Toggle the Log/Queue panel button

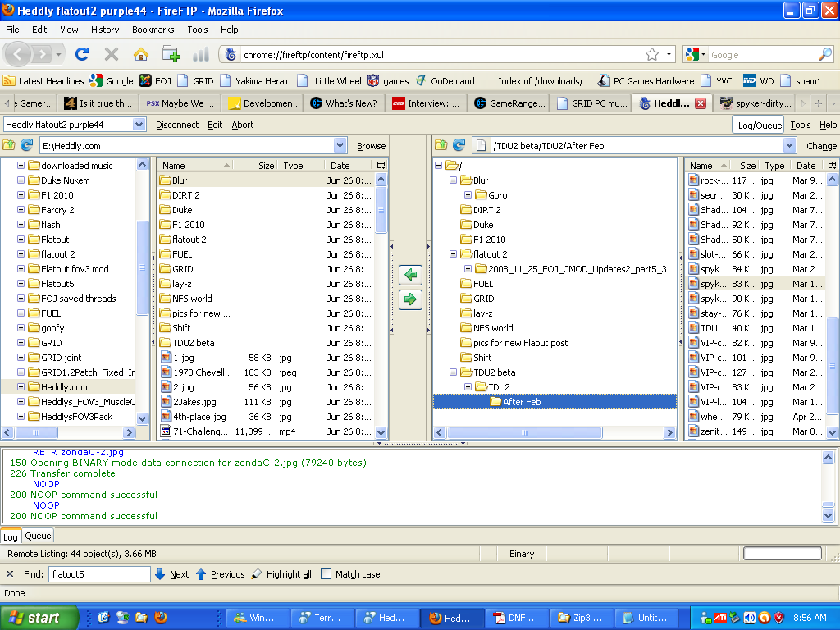tap(760, 125)
